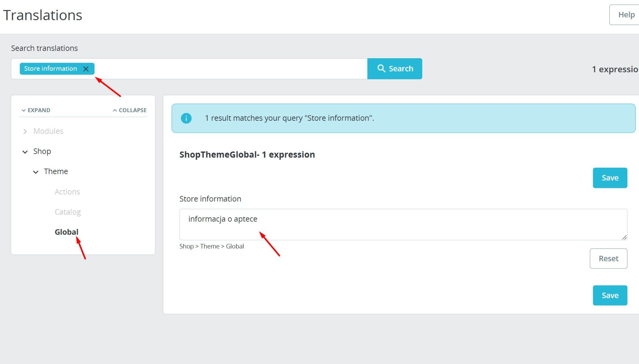639x364 pixels.
Task: Click the bottom Save button
Action: [x=610, y=295]
